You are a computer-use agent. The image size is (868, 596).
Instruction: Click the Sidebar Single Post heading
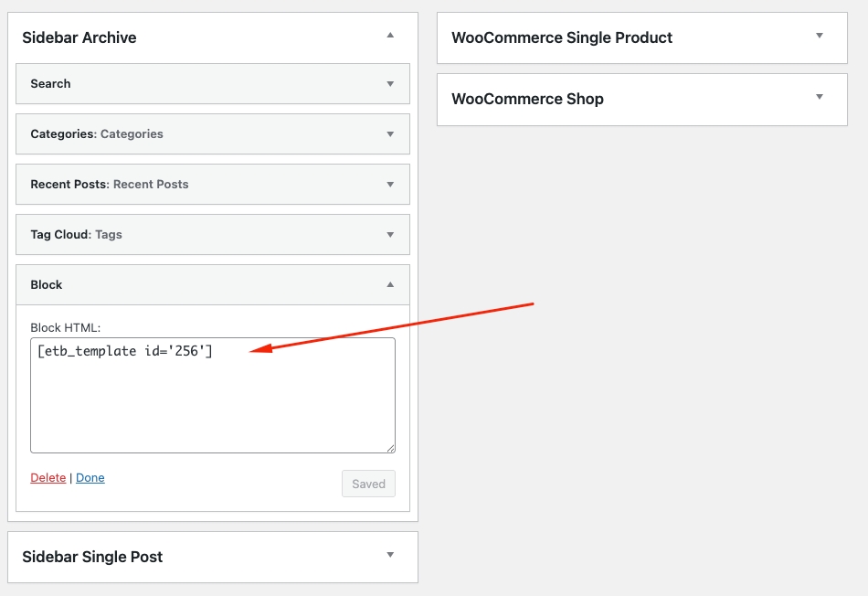tap(92, 557)
